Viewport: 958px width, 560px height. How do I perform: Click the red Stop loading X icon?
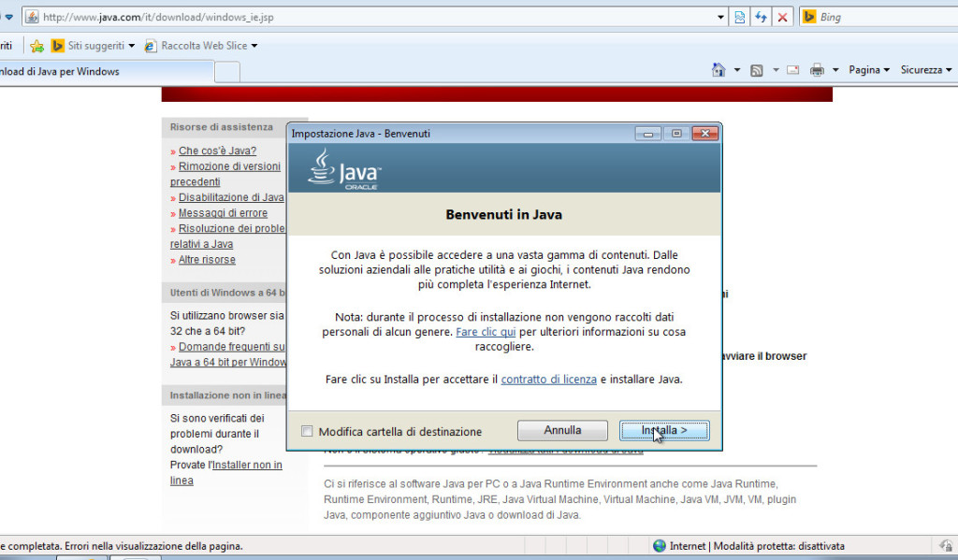tap(782, 17)
